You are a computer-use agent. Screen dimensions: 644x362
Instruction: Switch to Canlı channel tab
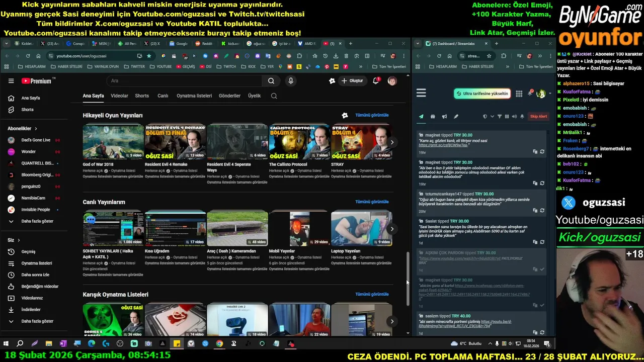(163, 96)
